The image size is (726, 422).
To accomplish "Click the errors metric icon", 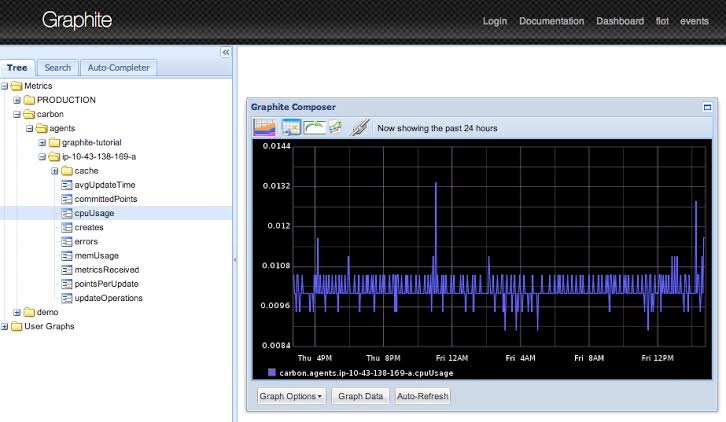I will tap(67, 242).
